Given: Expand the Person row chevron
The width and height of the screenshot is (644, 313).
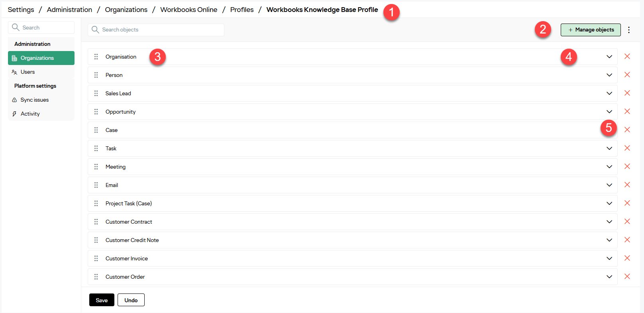Looking at the screenshot, I should click(x=609, y=75).
